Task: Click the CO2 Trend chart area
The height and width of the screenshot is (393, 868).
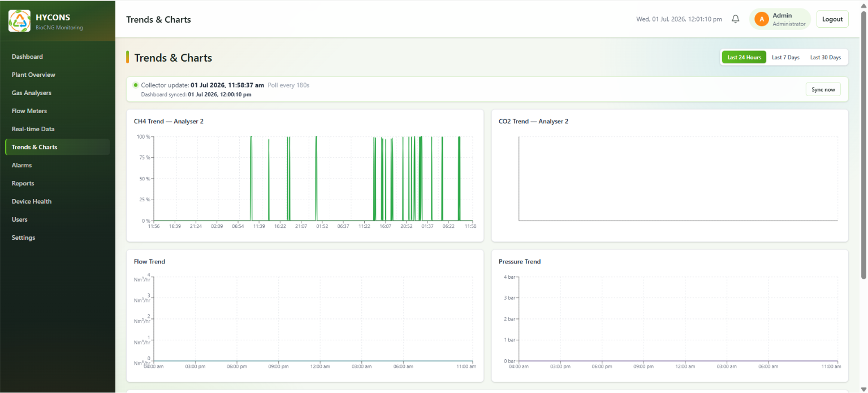Action: [678, 179]
